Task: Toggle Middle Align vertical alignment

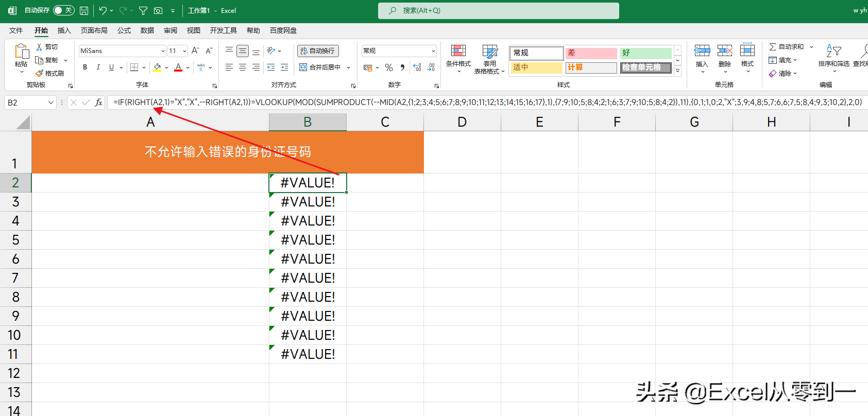Action: [x=243, y=50]
